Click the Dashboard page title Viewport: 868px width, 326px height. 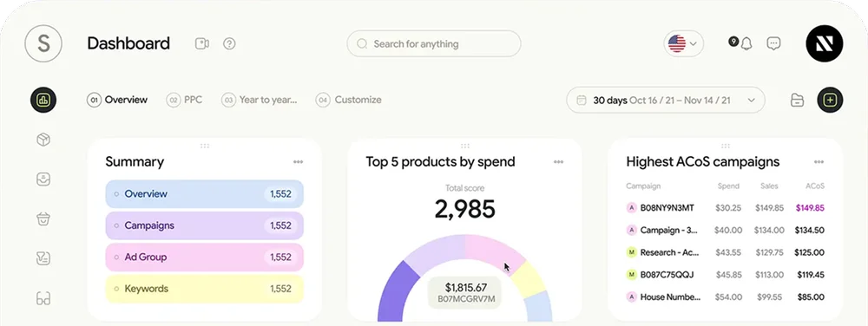click(x=128, y=43)
